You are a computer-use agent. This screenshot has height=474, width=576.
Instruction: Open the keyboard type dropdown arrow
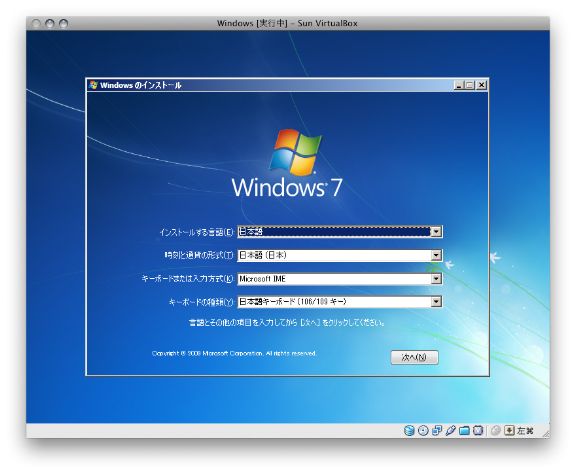[436, 302]
